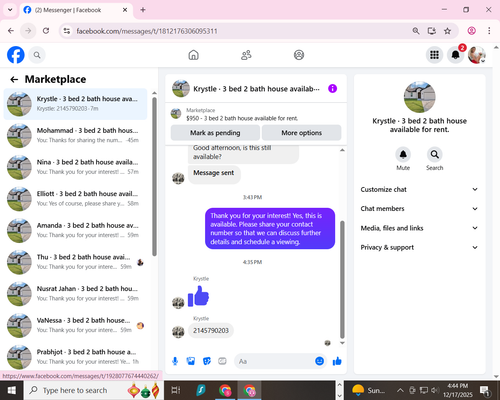Click the listing house thumbnail in right panel

coord(419,97)
